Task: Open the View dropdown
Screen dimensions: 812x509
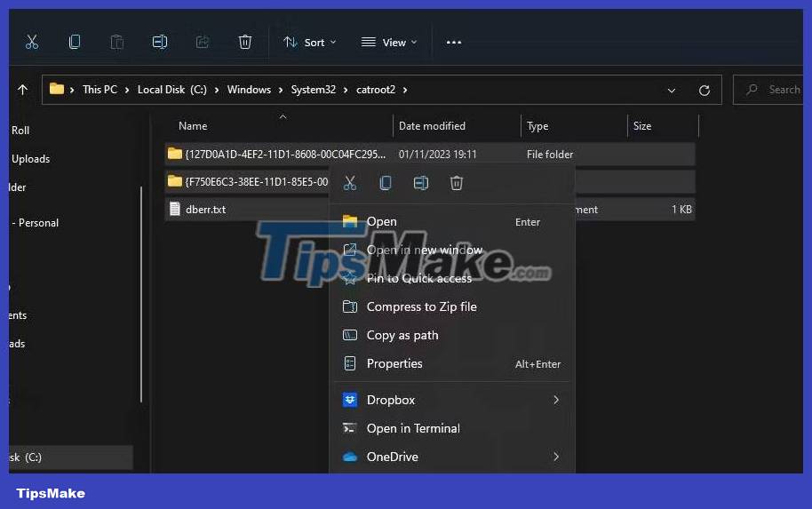Action: click(389, 43)
